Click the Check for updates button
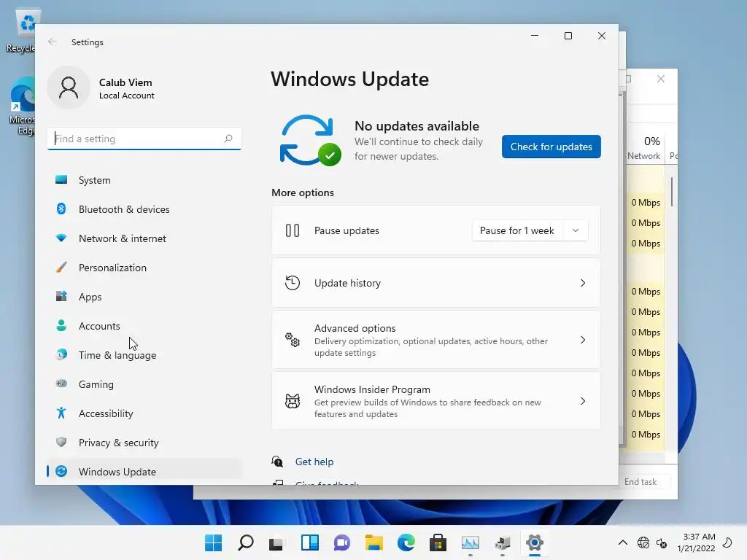The height and width of the screenshot is (560, 747). pyautogui.click(x=551, y=147)
